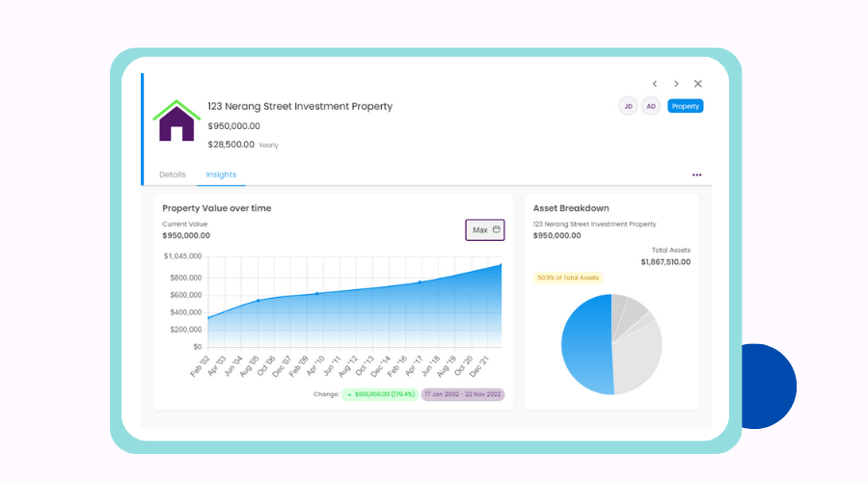
Task: Click the AD owner avatar
Action: [x=651, y=106]
